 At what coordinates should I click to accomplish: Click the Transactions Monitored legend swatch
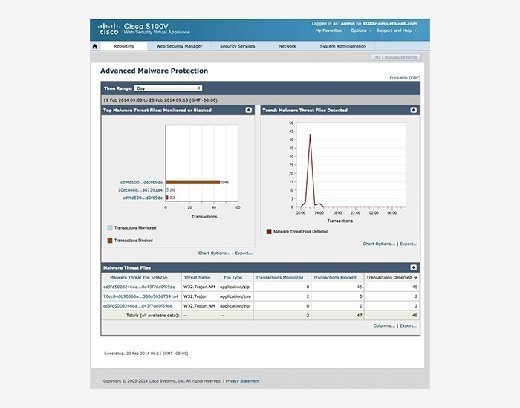110,228
